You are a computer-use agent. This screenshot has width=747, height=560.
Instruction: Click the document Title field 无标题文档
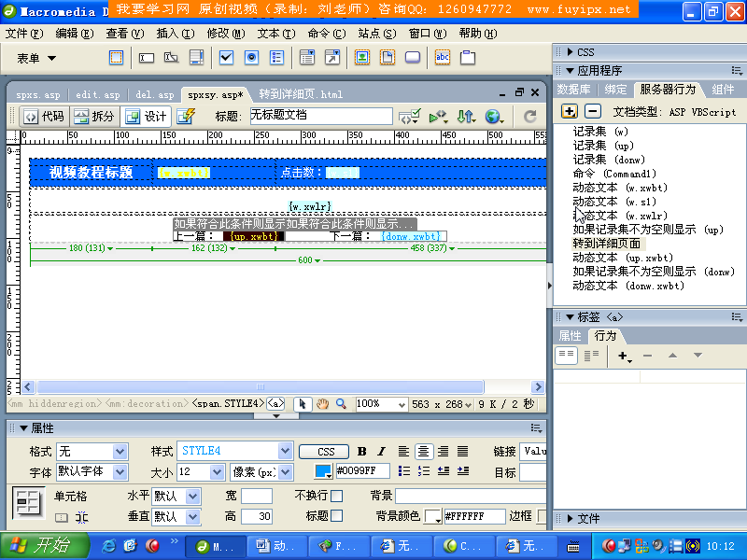point(321,116)
